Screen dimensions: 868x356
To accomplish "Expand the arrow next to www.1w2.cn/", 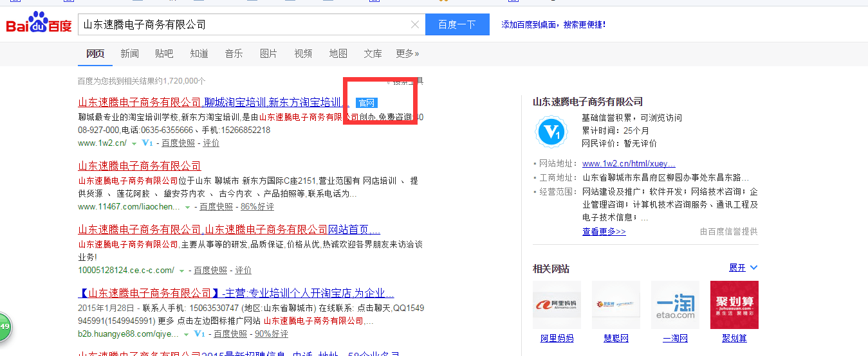I will click(x=134, y=143).
